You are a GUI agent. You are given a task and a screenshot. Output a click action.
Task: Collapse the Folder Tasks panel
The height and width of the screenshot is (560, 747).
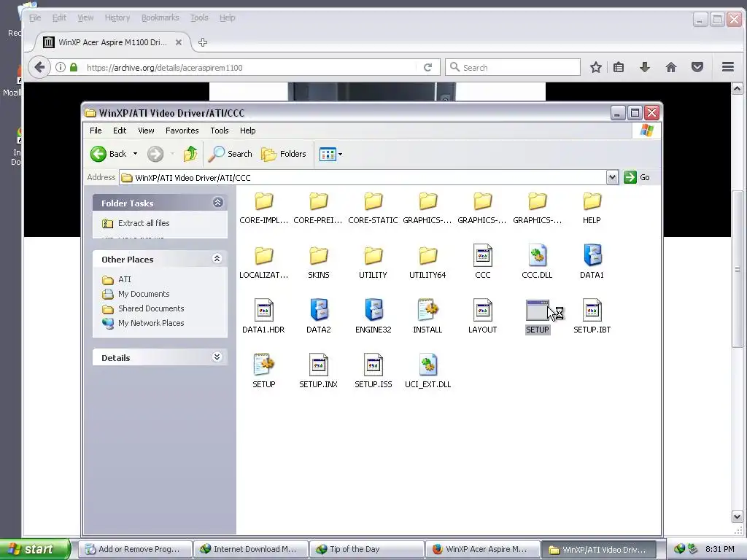(x=217, y=203)
